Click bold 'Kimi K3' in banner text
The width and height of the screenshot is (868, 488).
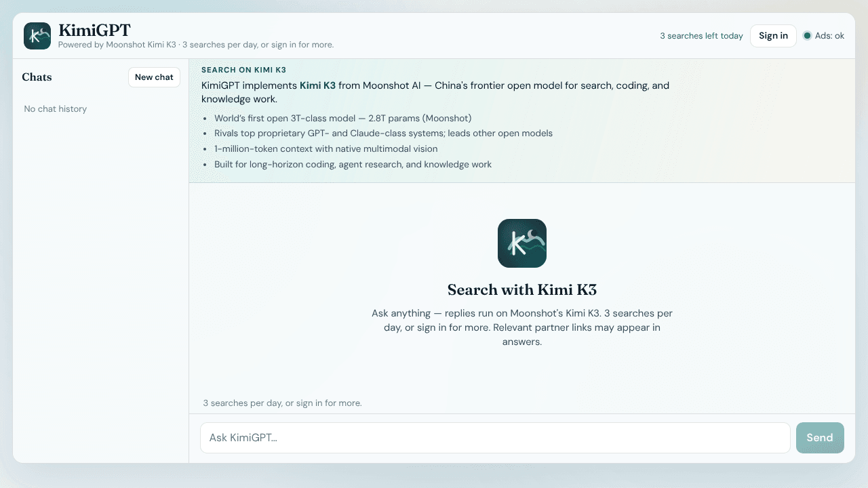(x=317, y=85)
